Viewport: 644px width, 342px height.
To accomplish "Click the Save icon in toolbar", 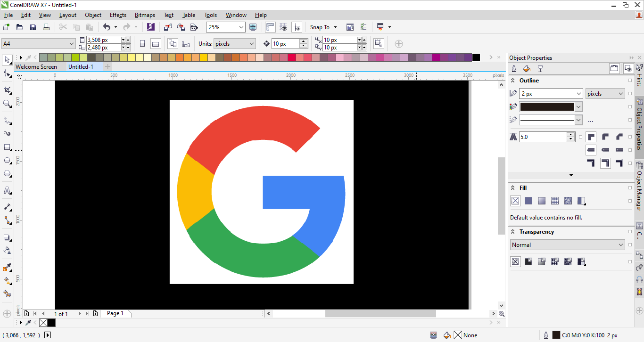I will pos(33,27).
